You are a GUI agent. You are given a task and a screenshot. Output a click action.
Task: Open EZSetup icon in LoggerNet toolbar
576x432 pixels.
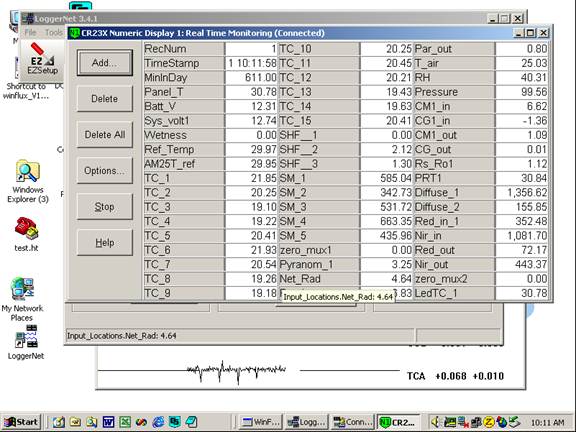pos(42,60)
